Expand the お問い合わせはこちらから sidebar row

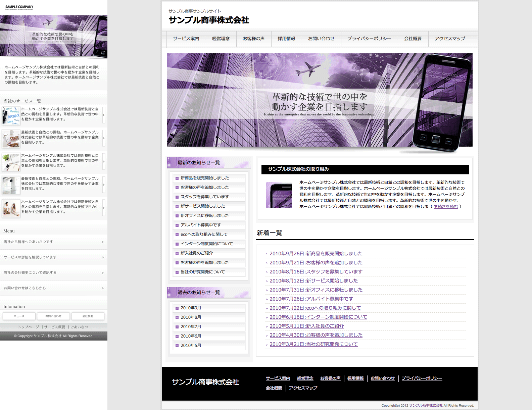pyautogui.click(x=54, y=288)
